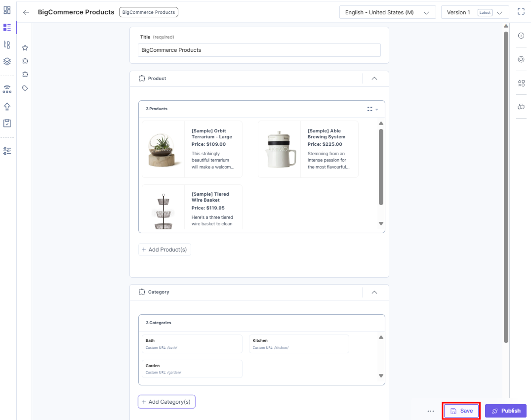Click the Category field puzzle icon
Screen dimensions: 531x420
point(142,292)
